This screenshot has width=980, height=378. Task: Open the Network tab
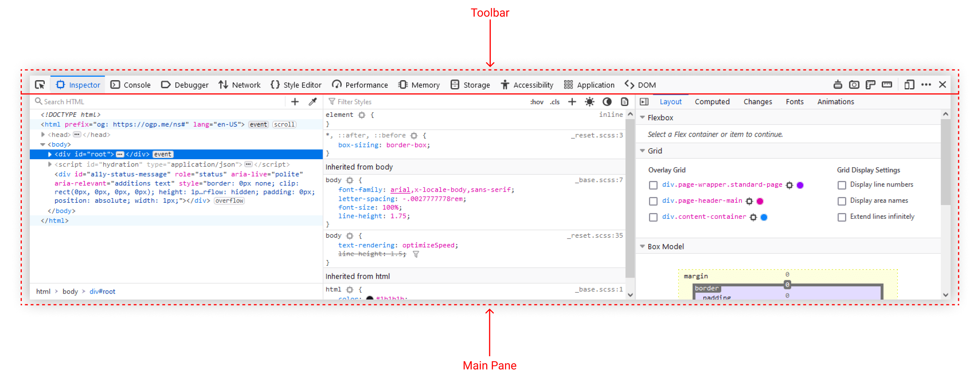point(239,85)
